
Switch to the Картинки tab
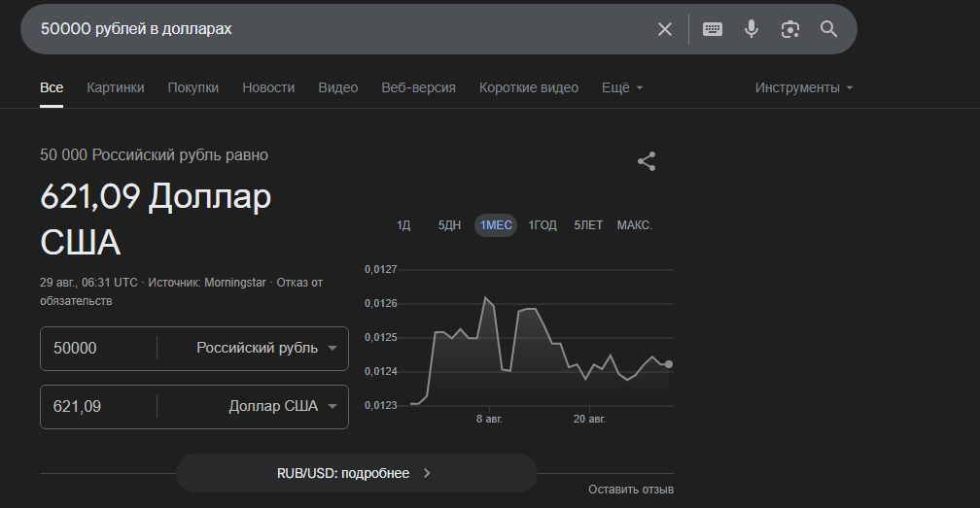(116, 87)
